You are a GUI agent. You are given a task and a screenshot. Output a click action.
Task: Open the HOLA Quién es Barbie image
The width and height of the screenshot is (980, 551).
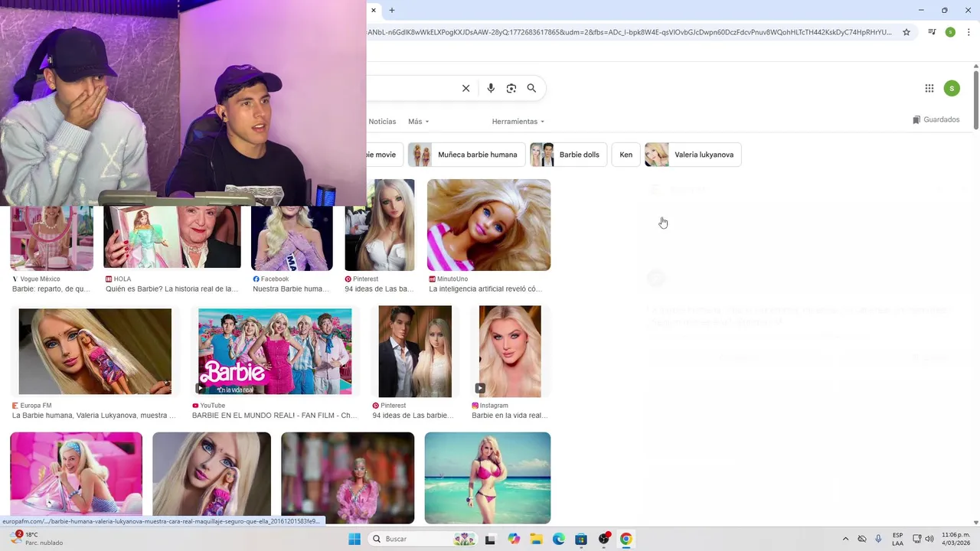click(172, 237)
